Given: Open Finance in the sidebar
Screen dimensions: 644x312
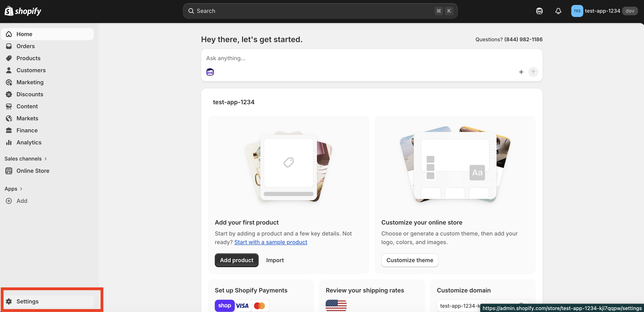Looking at the screenshot, I should 47,130.
